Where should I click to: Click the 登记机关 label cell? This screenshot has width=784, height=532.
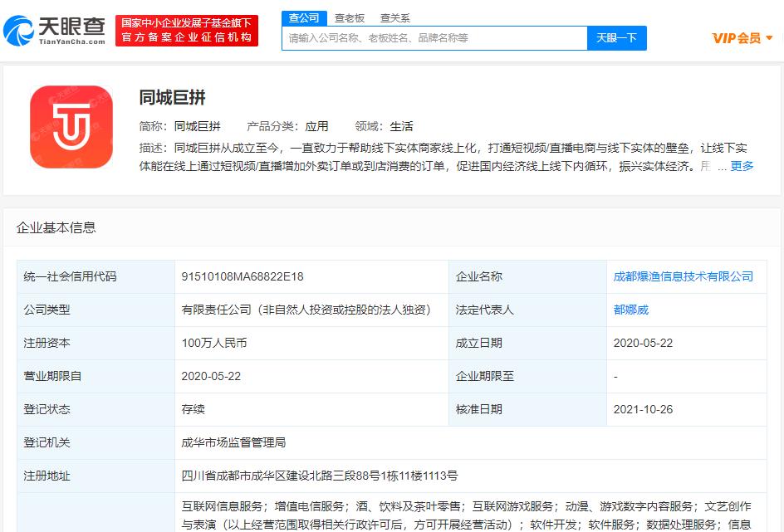[96, 442]
